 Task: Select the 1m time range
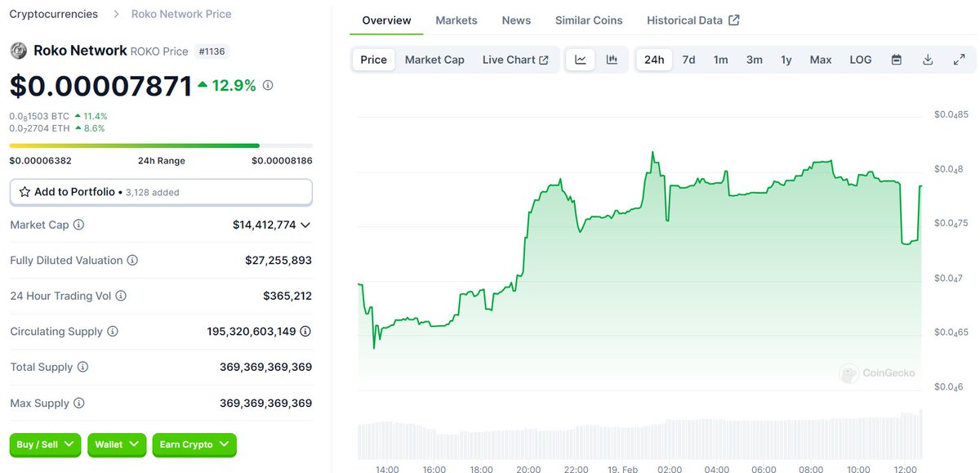point(720,60)
